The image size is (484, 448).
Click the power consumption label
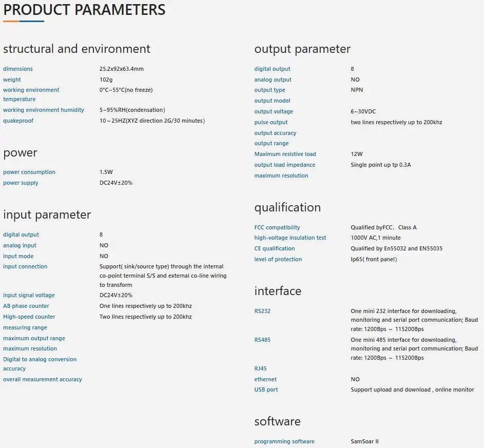[x=29, y=172]
